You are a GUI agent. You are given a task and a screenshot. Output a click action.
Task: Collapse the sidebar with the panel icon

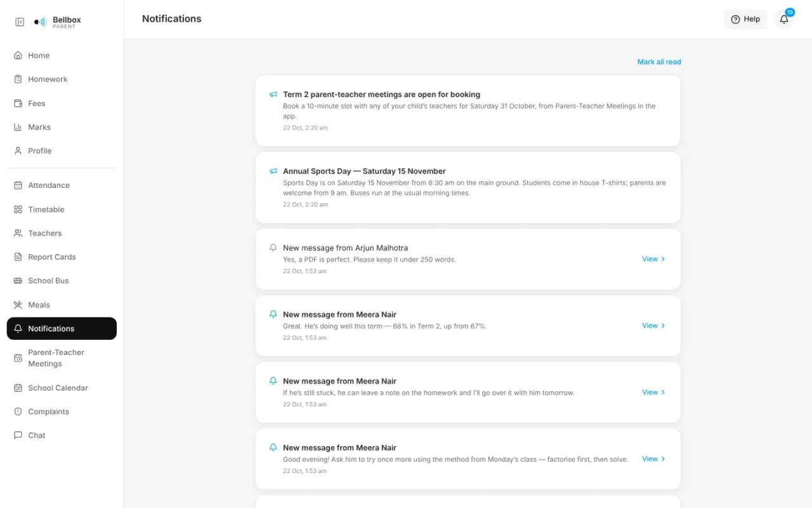(x=20, y=22)
